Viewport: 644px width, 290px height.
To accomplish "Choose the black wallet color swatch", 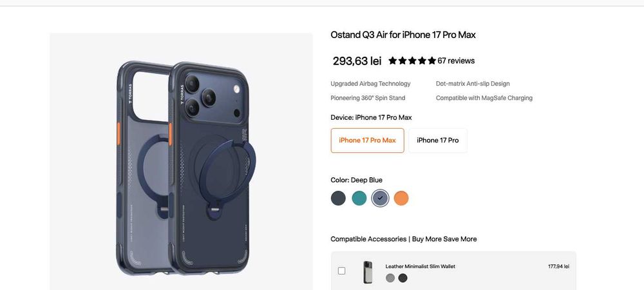I will [x=403, y=278].
